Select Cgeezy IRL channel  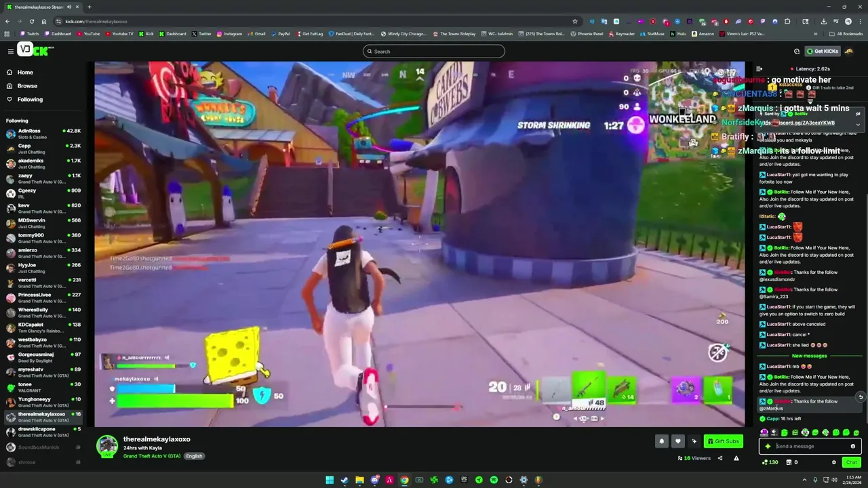[x=43, y=193]
